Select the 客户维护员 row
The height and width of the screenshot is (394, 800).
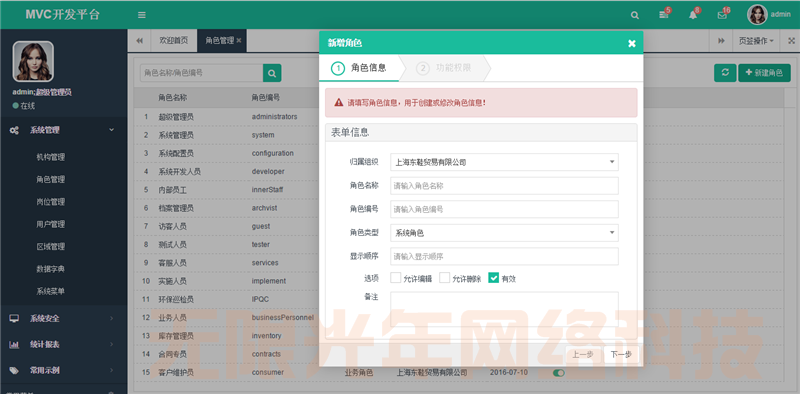tap(458, 373)
